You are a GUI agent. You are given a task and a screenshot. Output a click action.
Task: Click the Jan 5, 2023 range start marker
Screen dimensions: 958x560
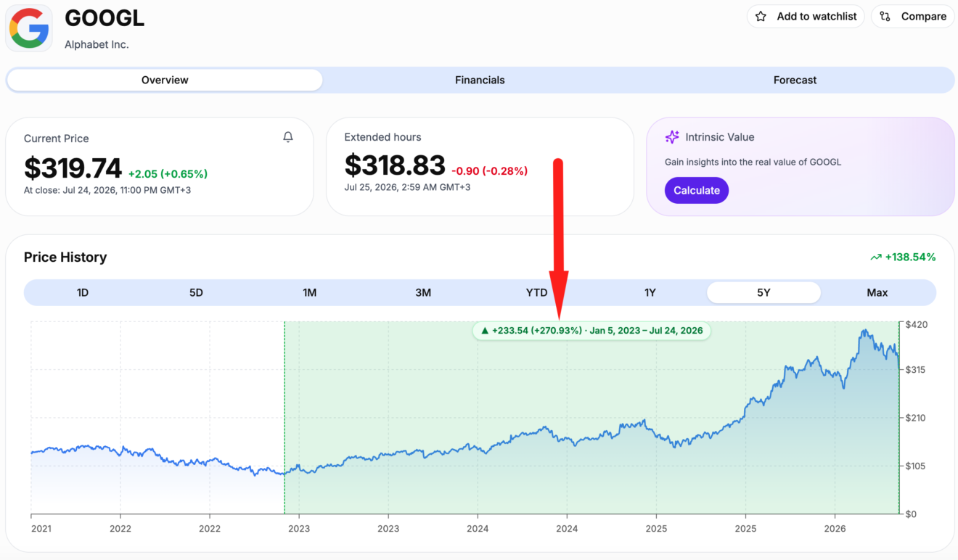tap(284, 418)
